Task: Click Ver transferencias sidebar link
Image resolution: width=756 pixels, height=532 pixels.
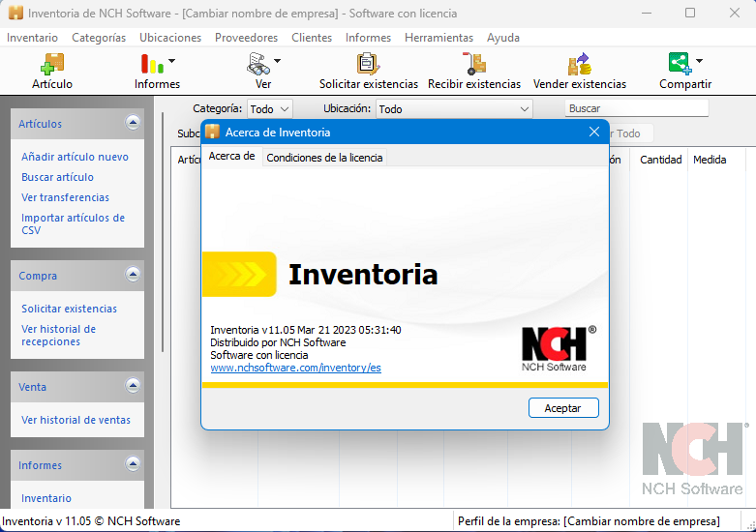Action: [x=65, y=197]
